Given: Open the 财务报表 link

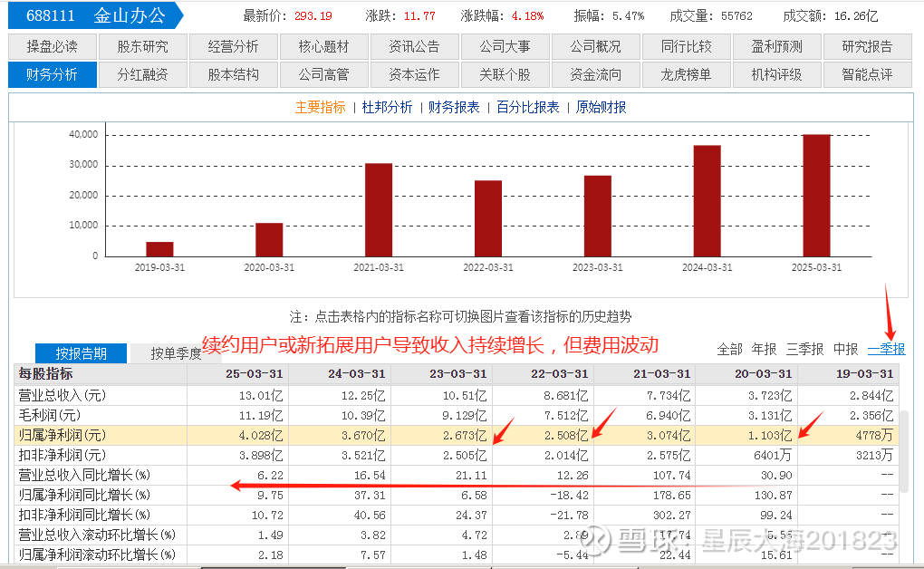Looking at the screenshot, I should 454,107.
